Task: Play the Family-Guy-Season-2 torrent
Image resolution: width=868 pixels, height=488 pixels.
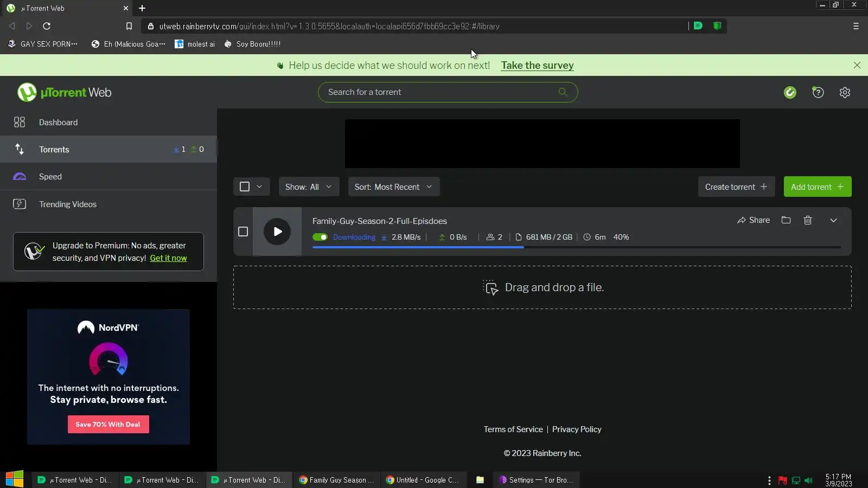Action: coord(277,232)
